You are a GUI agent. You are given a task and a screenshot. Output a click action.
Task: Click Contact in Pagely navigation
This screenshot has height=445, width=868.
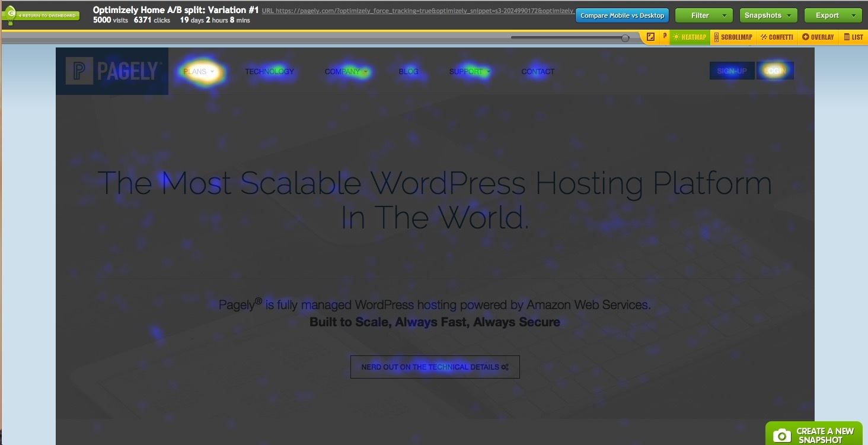point(538,72)
